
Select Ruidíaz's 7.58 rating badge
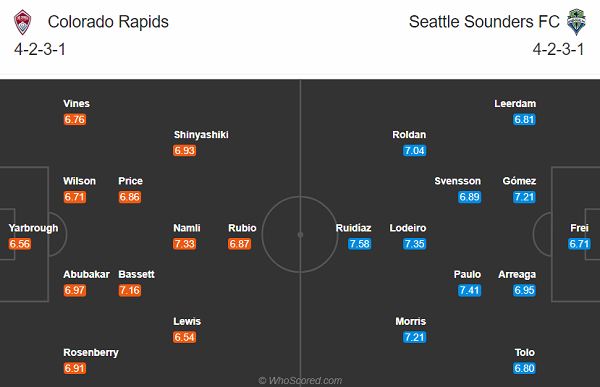tap(359, 244)
